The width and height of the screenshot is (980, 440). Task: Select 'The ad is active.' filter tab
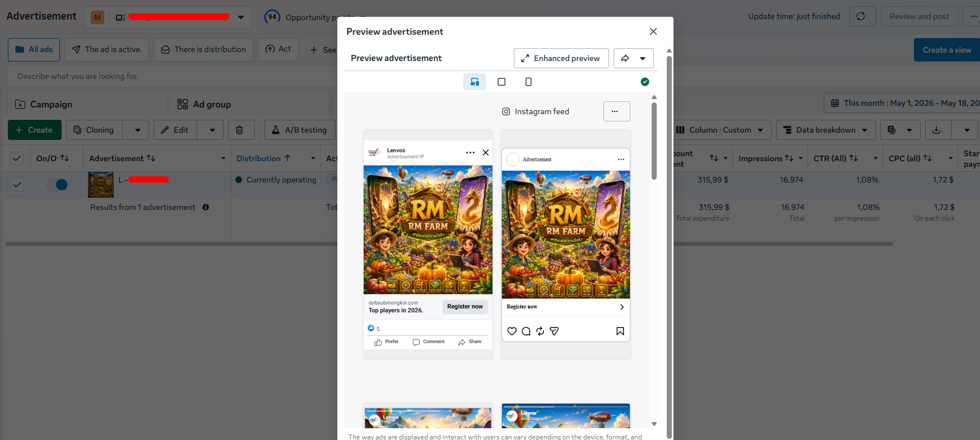click(x=106, y=50)
